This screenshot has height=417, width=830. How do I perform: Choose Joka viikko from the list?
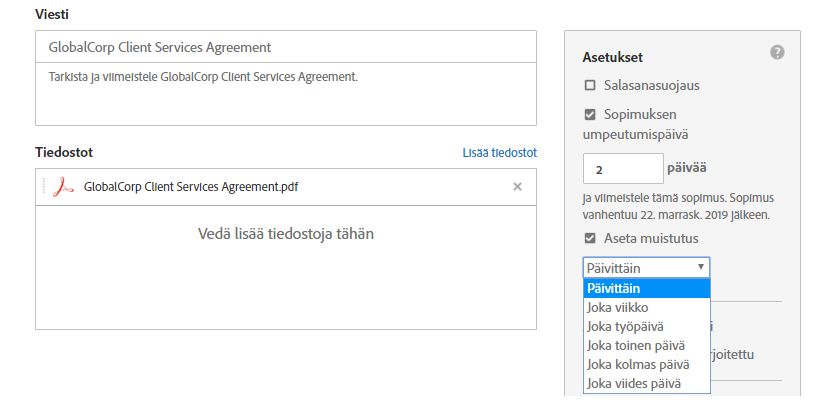click(646, 307)
